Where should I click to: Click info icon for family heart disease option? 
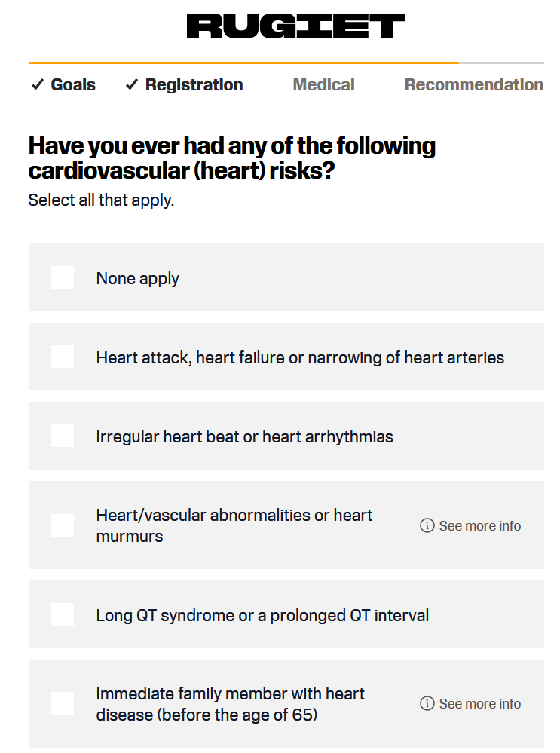click(x=427, y=703)
